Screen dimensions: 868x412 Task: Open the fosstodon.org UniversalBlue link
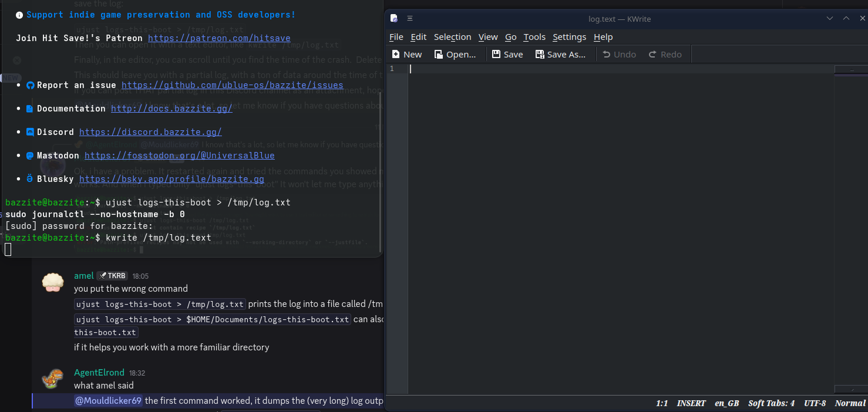pyautogui.click(x=180, y=156)
